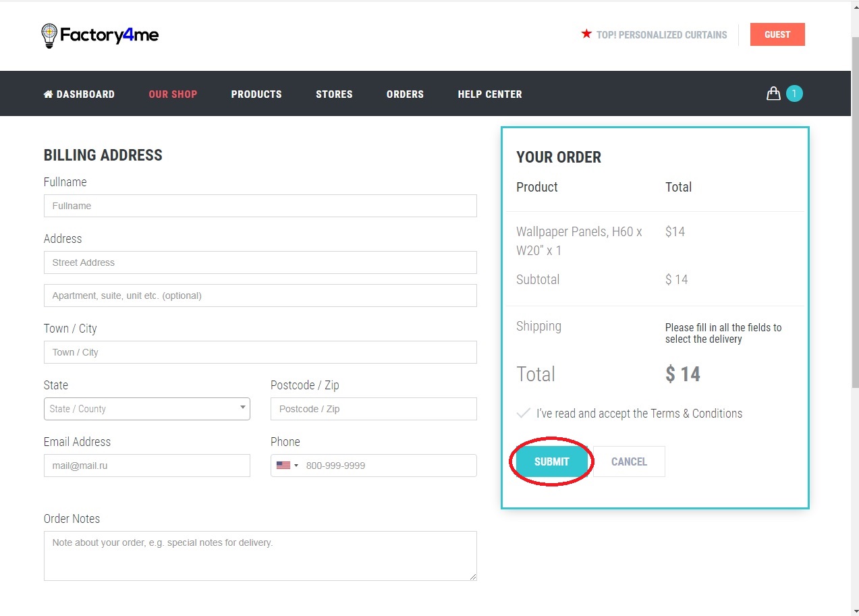Image resolution: width=859 pixels, height=616 pixels.
Task: Click the "Please fill in all the fields" shipping note
Action: coord(723,333)
